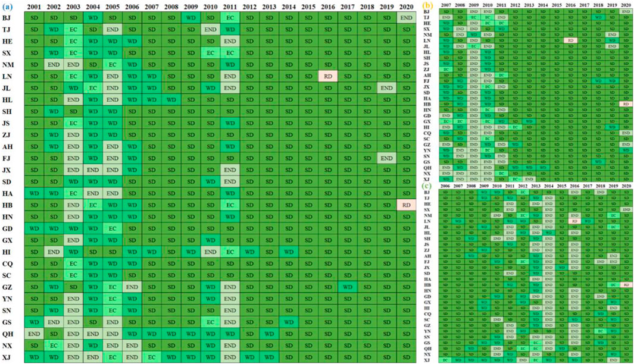Select the EC cell in panel (a) BJ row
The image size is (634, 364).
(230, 18)
